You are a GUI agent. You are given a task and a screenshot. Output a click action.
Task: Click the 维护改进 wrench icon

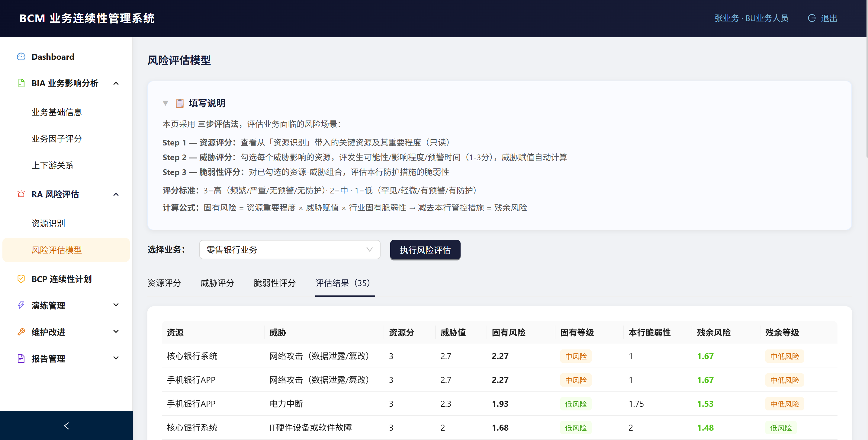(21, 332)
